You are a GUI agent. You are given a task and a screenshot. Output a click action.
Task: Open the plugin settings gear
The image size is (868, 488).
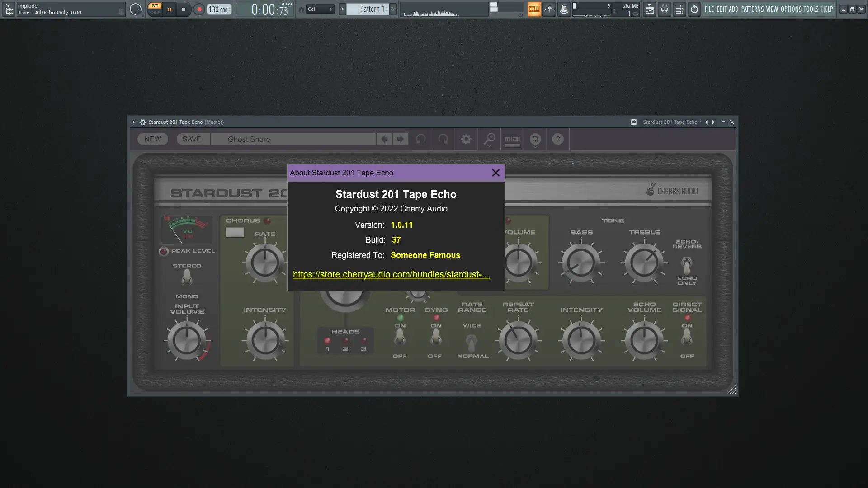coord(466,139)
